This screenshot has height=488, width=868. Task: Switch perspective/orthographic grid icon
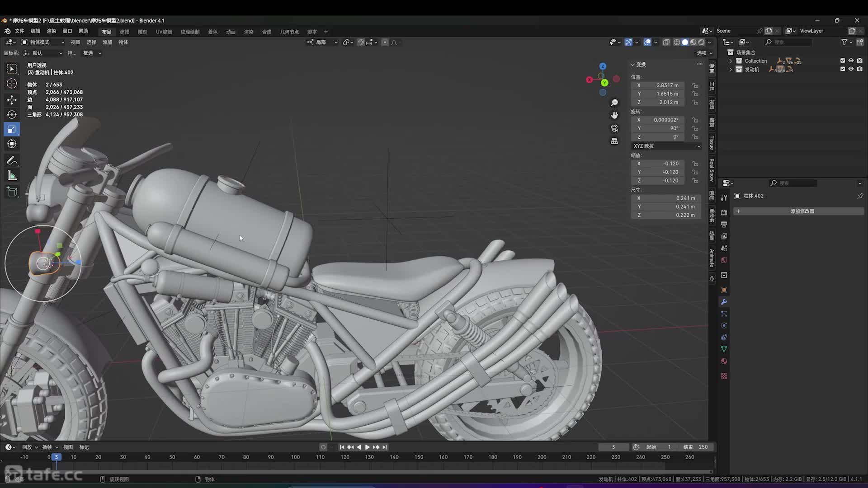point(614,141)
